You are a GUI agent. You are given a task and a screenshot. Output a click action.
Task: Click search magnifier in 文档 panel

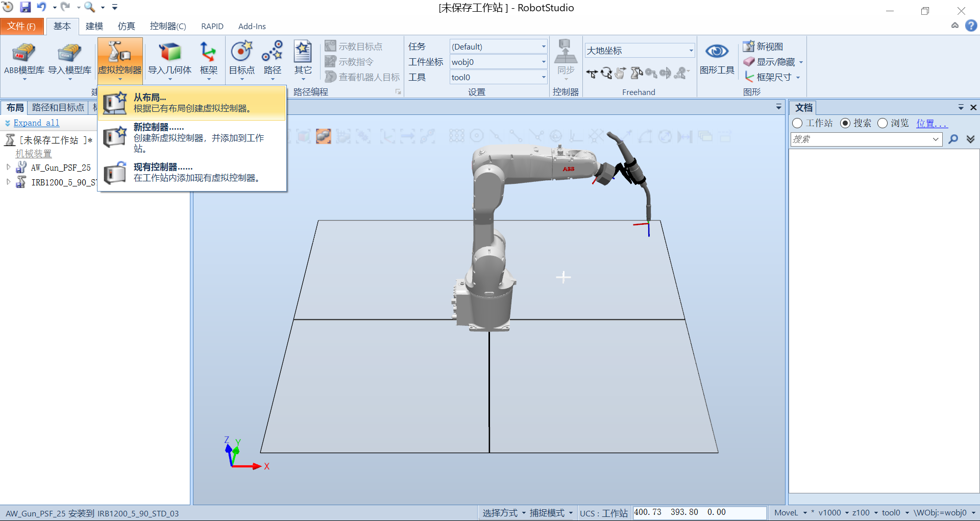pyautogui.click(x=953, y=139)
